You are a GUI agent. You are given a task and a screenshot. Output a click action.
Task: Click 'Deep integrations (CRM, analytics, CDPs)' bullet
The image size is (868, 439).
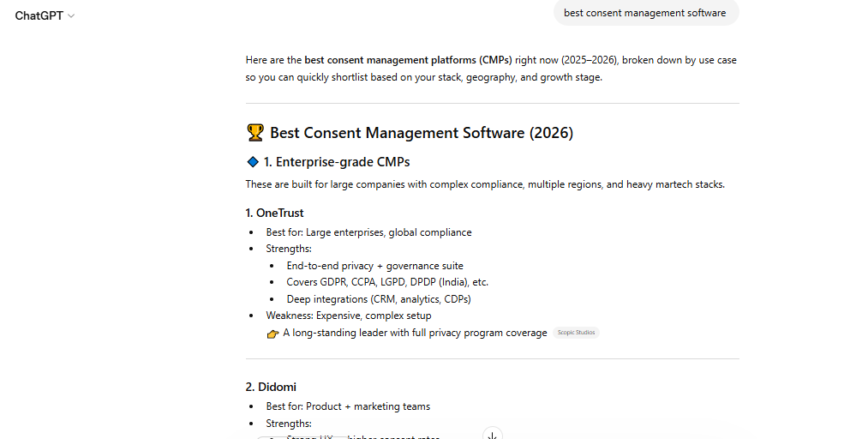[379, 299]
